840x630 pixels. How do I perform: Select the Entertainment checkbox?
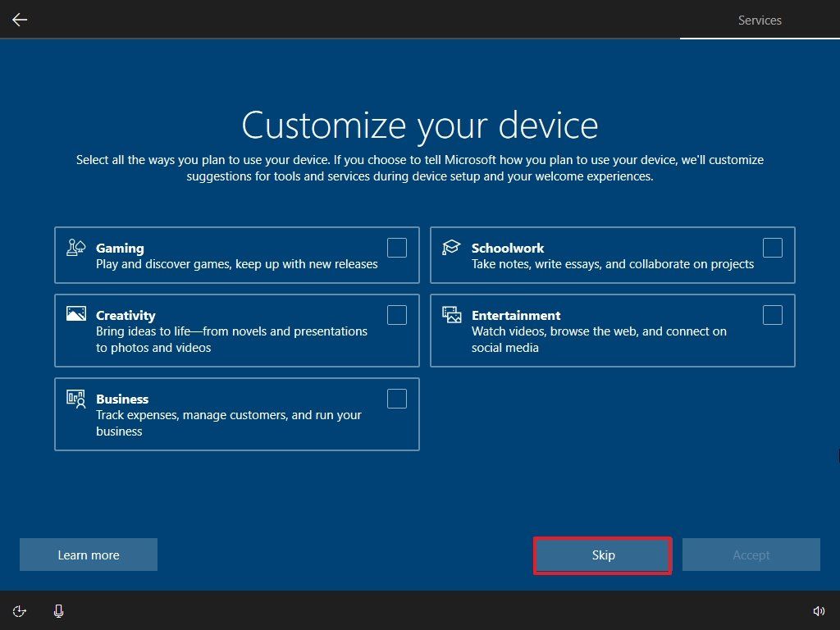(772, 314)
